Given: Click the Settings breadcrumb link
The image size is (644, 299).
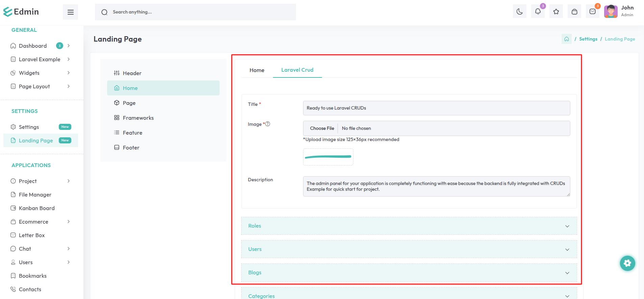Looking at the screenshot, I should [x=588, y=39].
